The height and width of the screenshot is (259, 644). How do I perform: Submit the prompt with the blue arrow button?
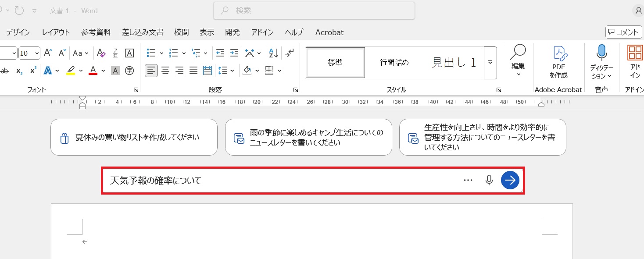click(510, 180)
